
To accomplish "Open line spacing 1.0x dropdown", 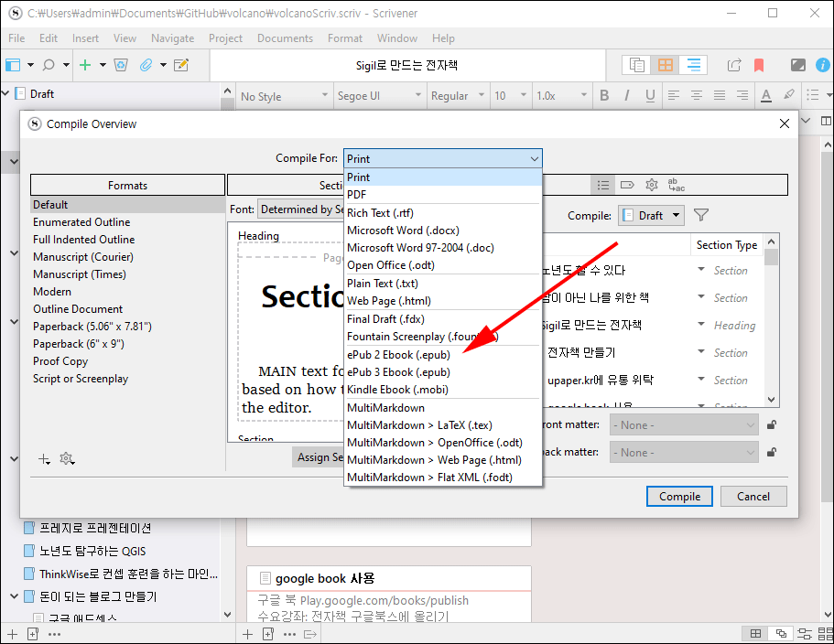I will click(561, 96).
